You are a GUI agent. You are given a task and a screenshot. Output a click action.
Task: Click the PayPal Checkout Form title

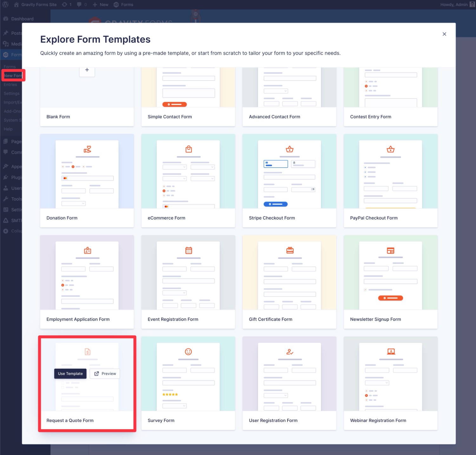(x=374, y=218)
